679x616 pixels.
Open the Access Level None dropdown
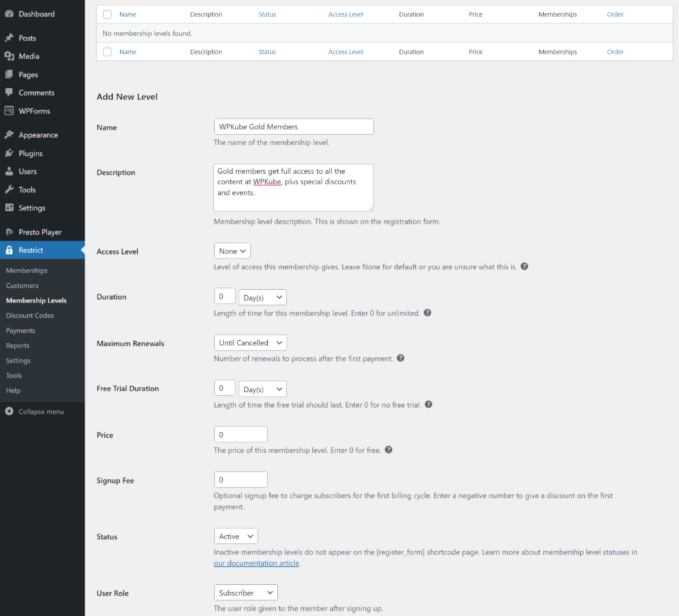(232, 251)
